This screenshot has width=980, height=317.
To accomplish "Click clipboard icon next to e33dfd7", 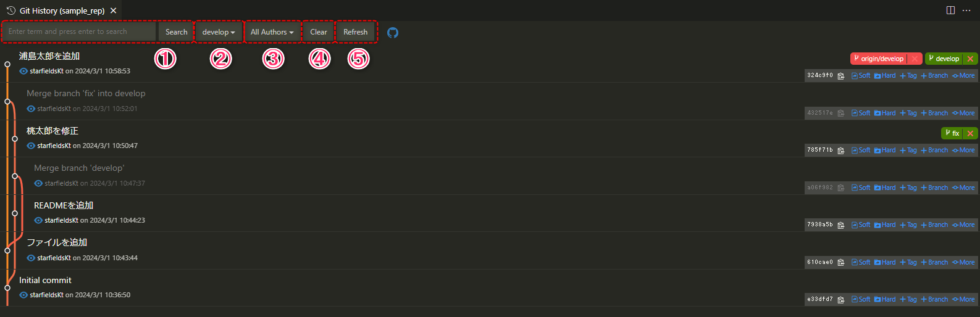I will 841,300.
